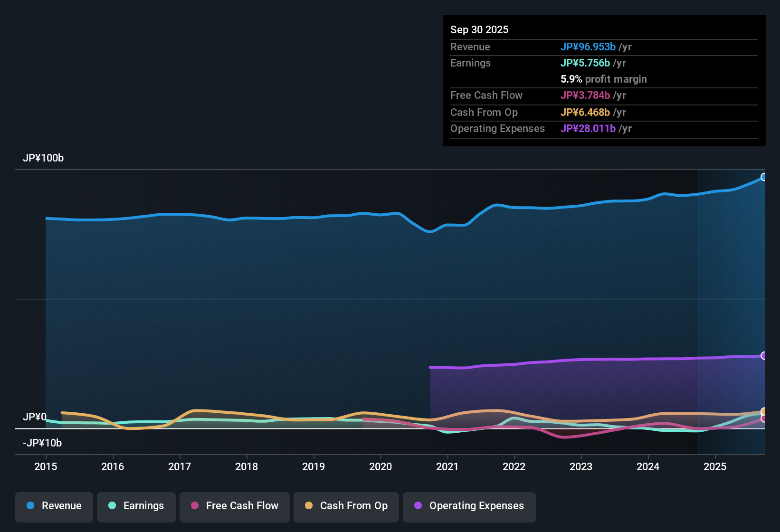Click the JP¥96.953b Revenue value
Viewport: 780px width, 532px height.
(588, 47)
